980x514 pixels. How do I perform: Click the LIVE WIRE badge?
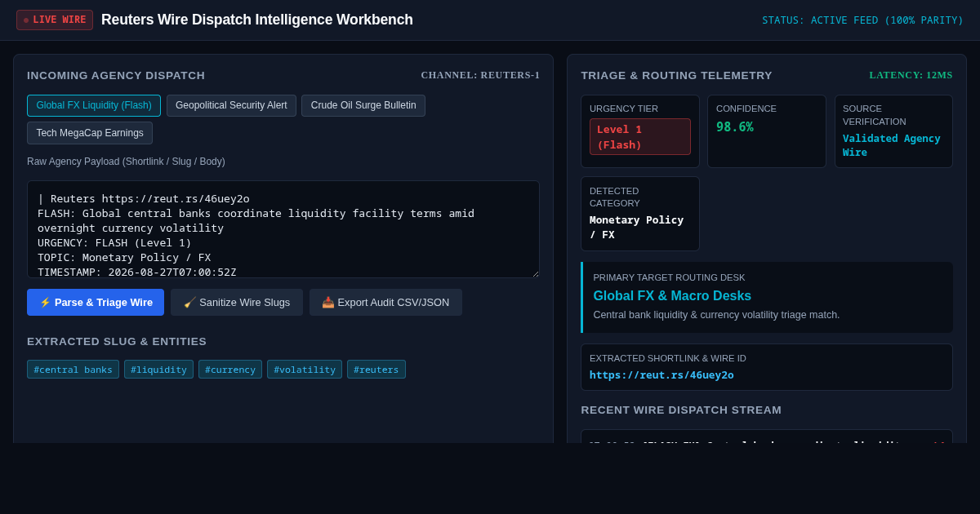coord(55,20)
